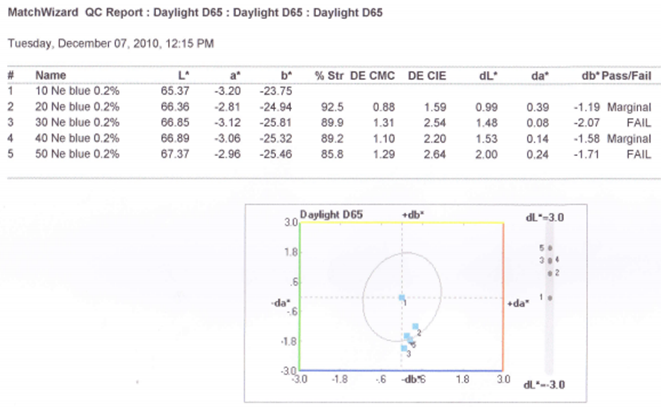Viewport: 661px width, 407px height.
Task: Click the 30 Ne blue 0.2% sample name
Action: (x=77, y=121)
